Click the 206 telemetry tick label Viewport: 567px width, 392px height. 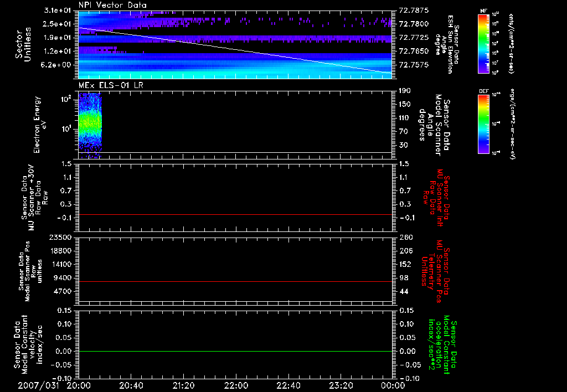coord(406,251)
